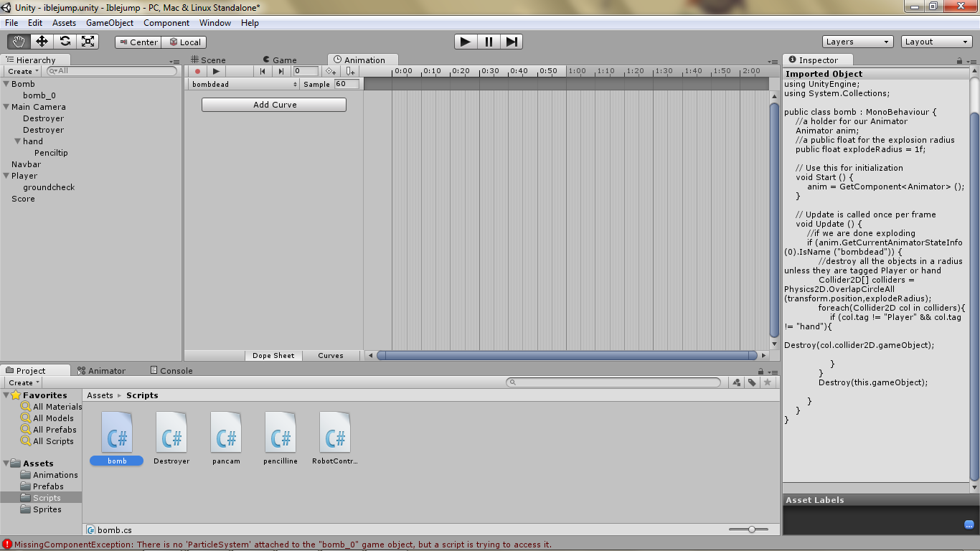This screenshot has height=551, width=980.
Task: Open the File menu
Action: (11, 23)
